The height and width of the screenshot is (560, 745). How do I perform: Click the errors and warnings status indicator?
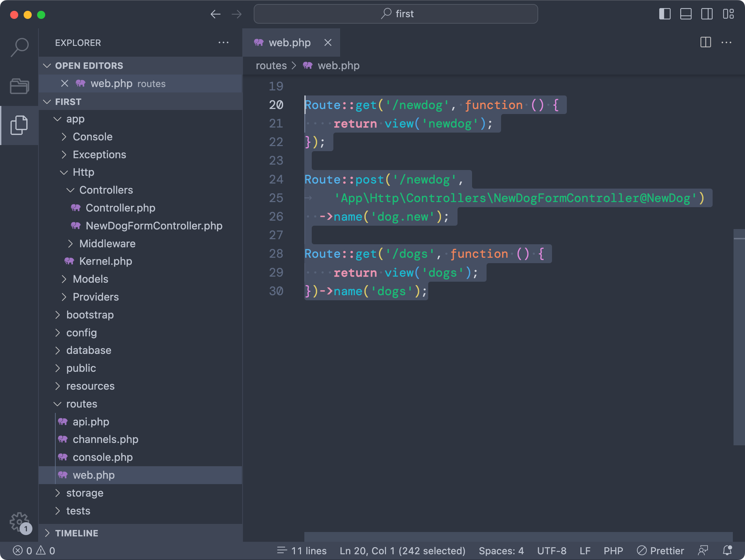click(34, 551)
